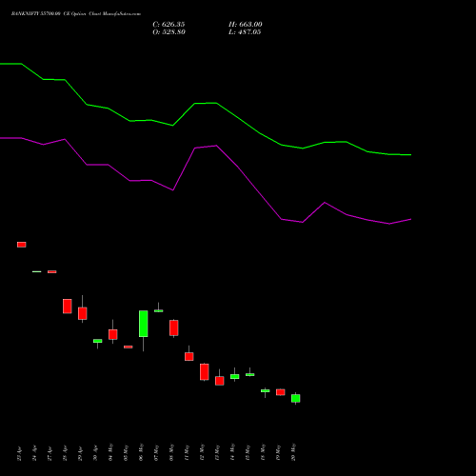The height and width of the screenshot is (476, 476).
Task: Click the 11 May date label
Action: (187, 452)
